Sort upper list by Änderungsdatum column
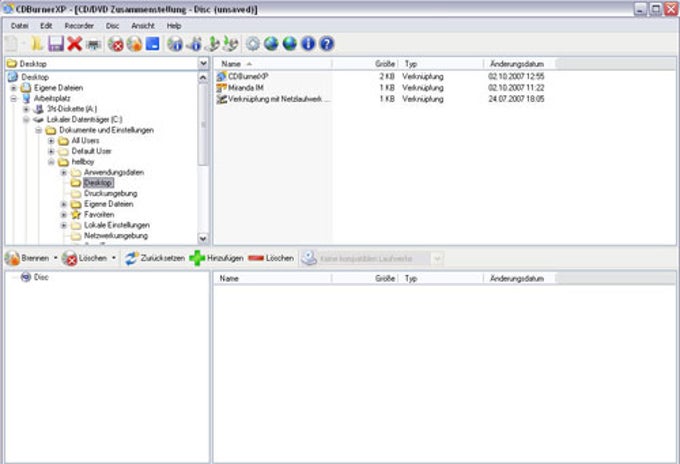Image resolution: width=680 pixels, height=464 pixels. click(x=520, y=64)
